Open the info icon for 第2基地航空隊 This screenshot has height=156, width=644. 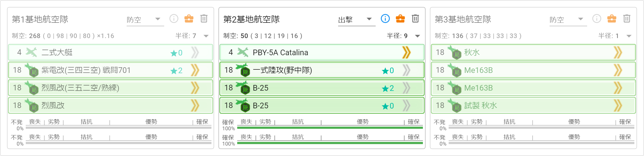click(385, 18)
